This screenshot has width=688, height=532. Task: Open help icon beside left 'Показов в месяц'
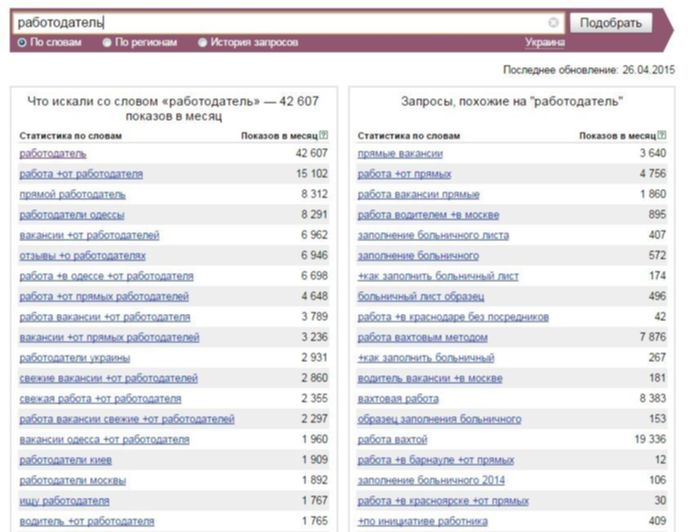point(323,135)
